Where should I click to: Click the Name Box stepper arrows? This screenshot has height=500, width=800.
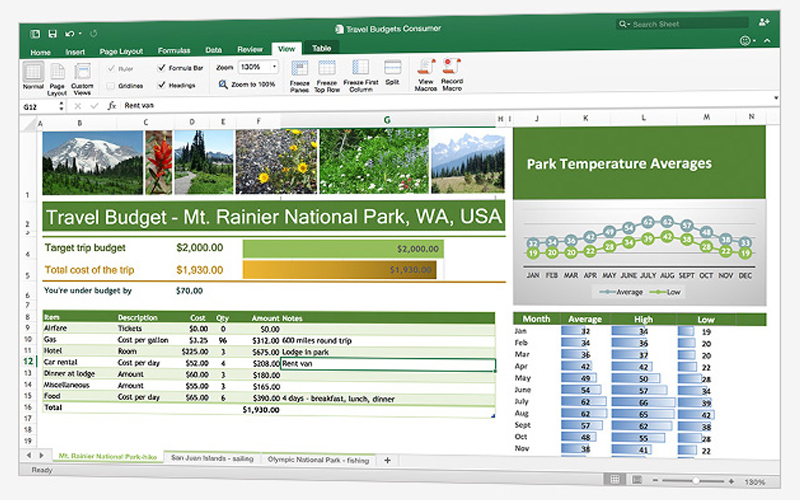click(x=61, y=106)
